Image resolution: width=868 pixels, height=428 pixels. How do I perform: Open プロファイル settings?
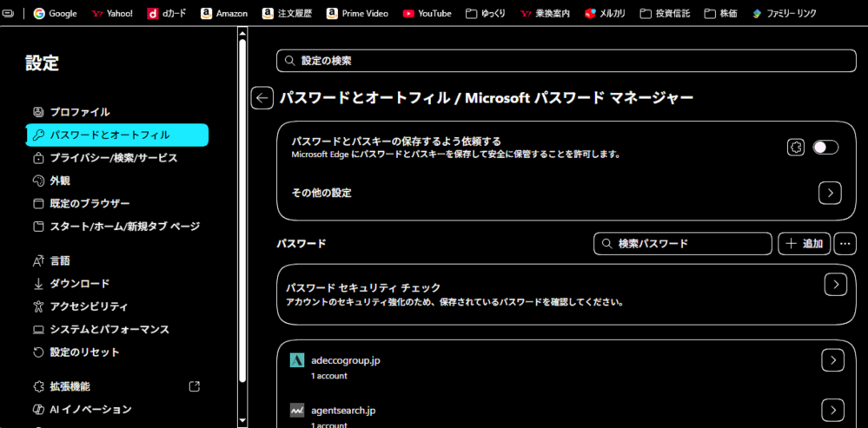tap(116, 112)
